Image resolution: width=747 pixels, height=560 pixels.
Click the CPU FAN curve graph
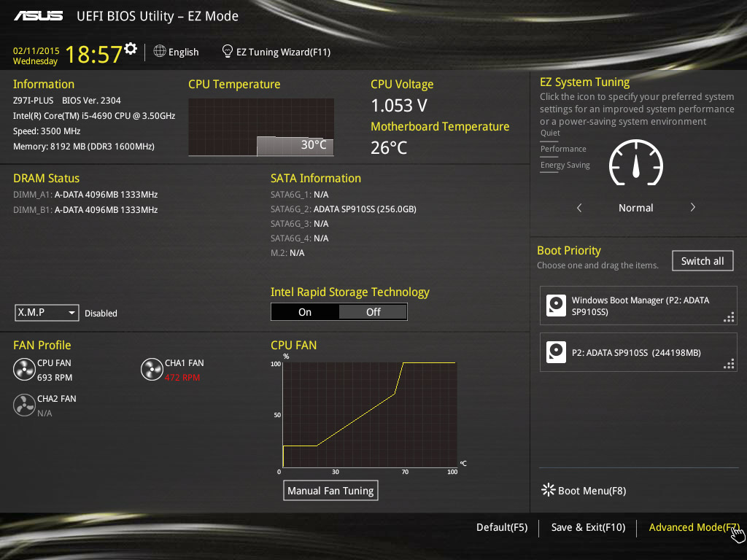click(370, 414)
